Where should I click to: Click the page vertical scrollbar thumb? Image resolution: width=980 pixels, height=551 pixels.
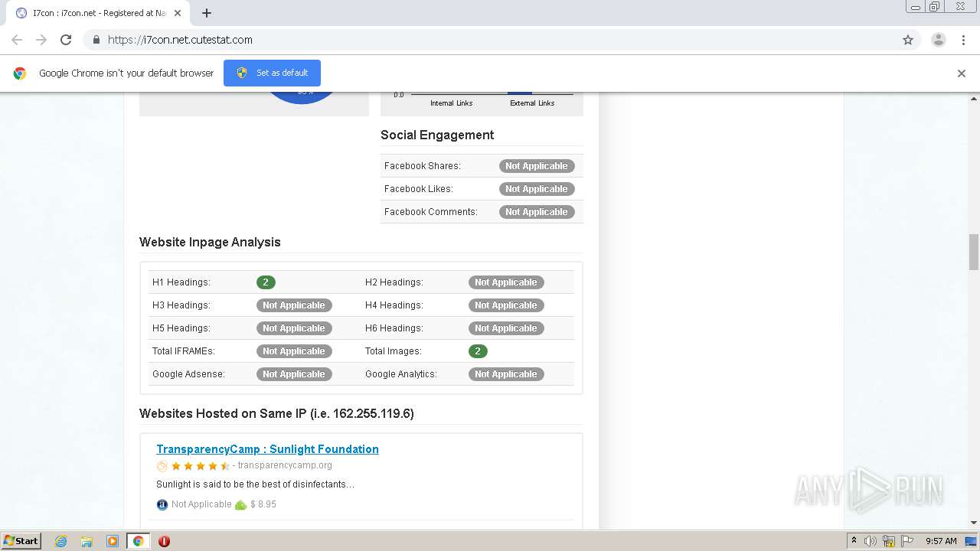tap(974, 252)
